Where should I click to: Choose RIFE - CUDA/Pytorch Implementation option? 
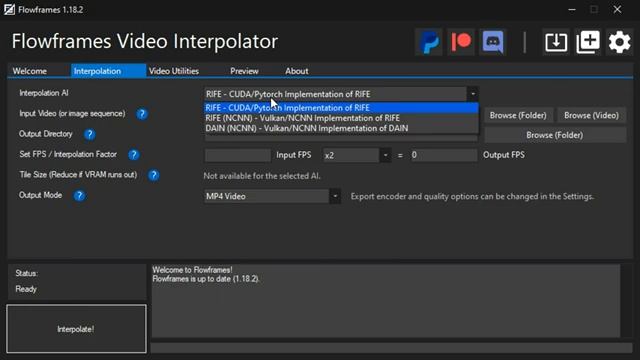[341, 108]
